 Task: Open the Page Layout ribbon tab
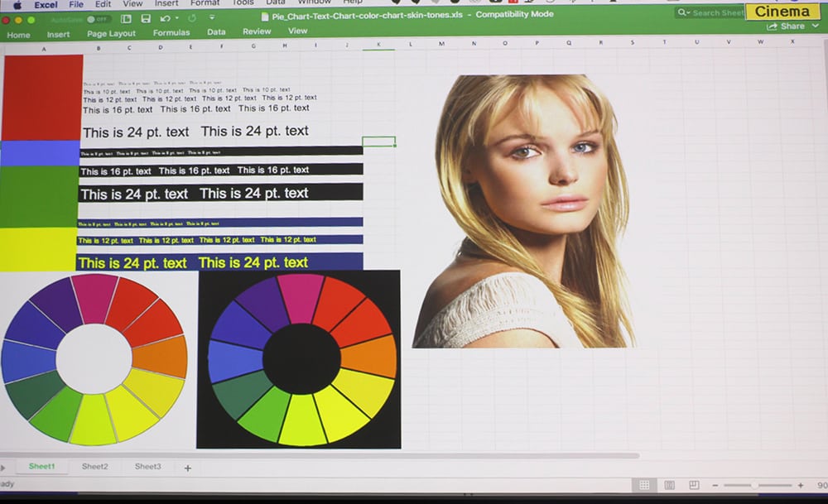(x=111, y=33)
